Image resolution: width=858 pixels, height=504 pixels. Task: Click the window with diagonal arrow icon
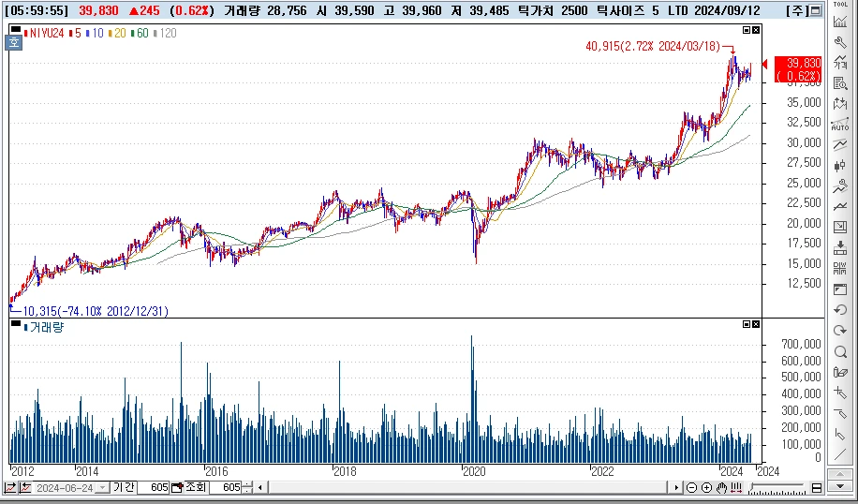[840, 227]
